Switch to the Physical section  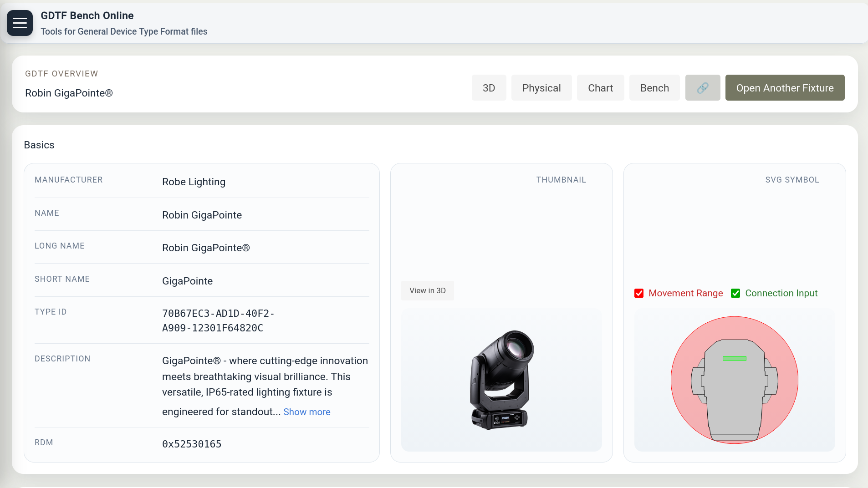[x=541, y=88]
